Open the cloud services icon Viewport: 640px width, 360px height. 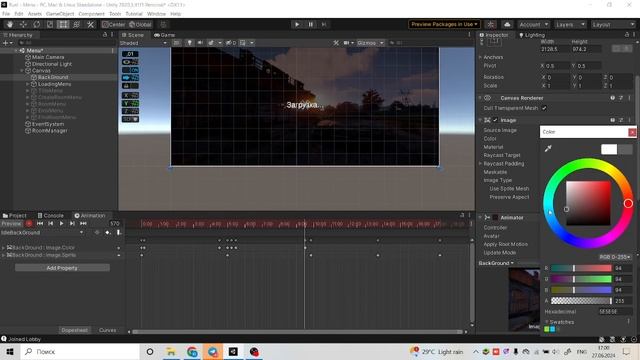507,24
